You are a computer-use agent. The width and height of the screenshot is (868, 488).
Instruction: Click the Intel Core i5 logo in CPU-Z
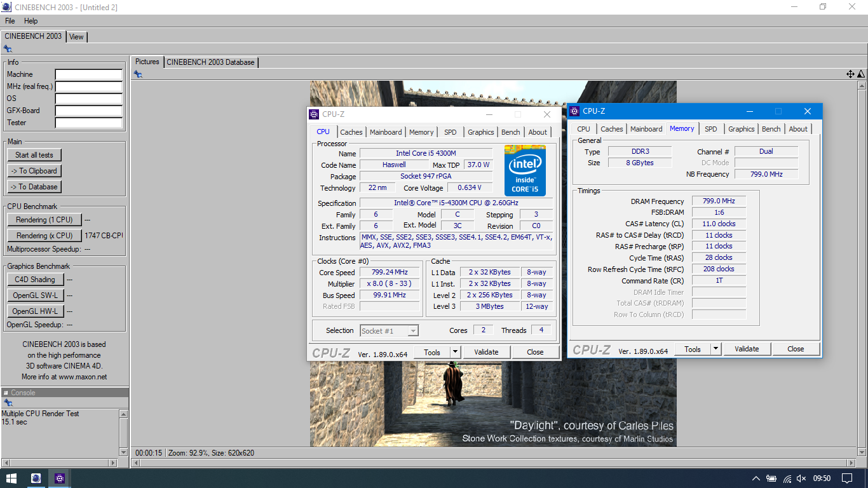pyautogui.click(x=526, y=170)
